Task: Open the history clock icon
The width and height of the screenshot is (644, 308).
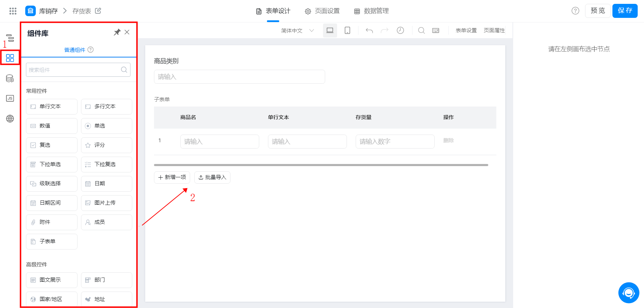Action: [400, 30]
